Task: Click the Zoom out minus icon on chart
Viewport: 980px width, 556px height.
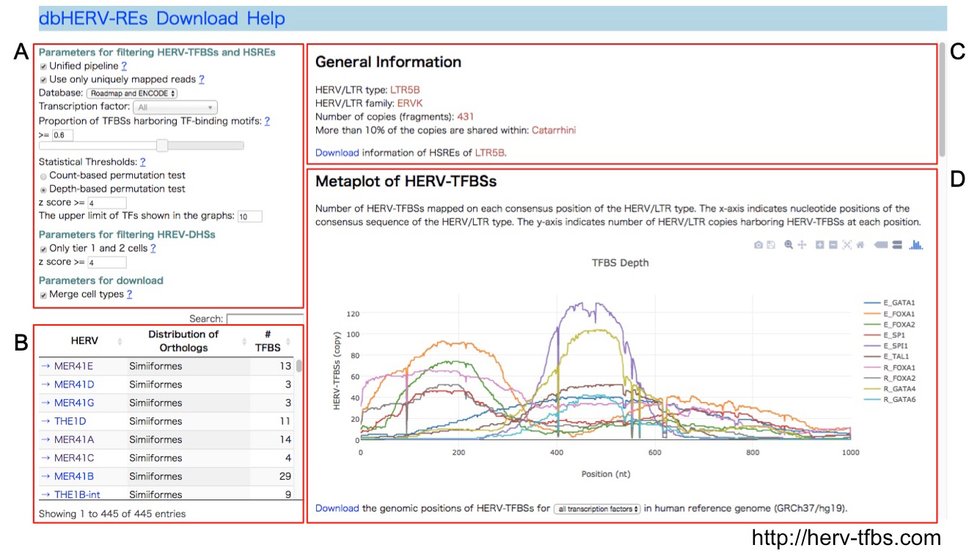Action: click(833, 245)
